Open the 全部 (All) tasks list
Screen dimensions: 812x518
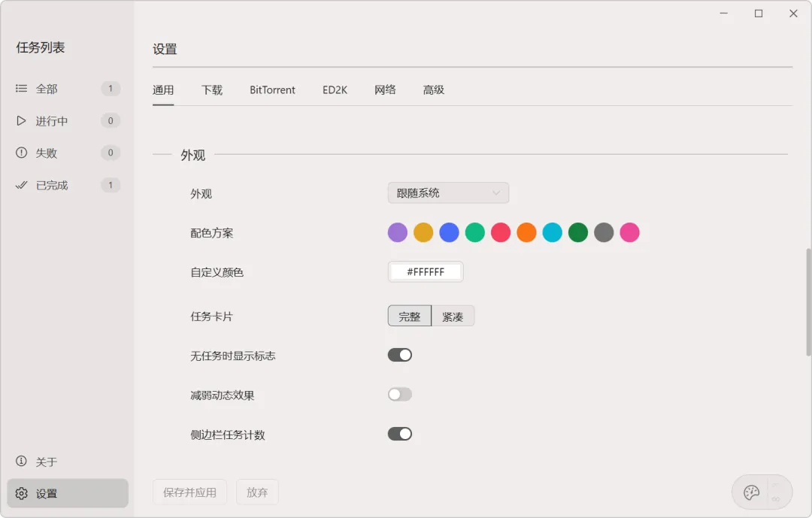coord(68,89)
